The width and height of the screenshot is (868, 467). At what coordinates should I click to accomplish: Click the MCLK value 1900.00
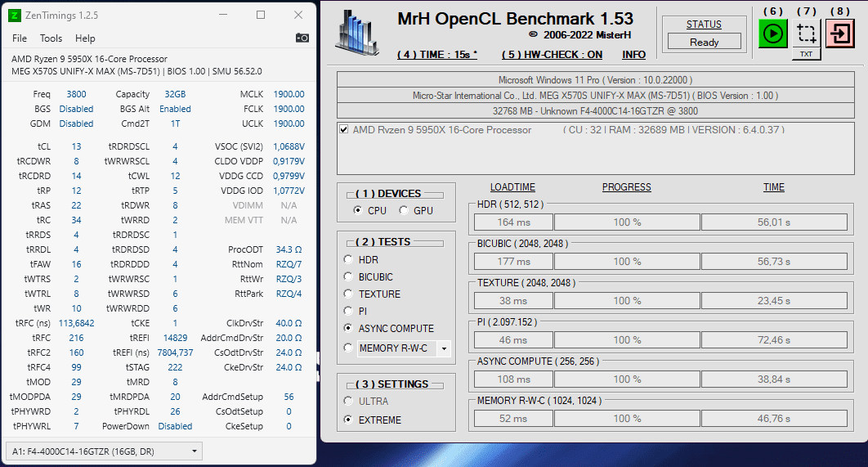289,94
